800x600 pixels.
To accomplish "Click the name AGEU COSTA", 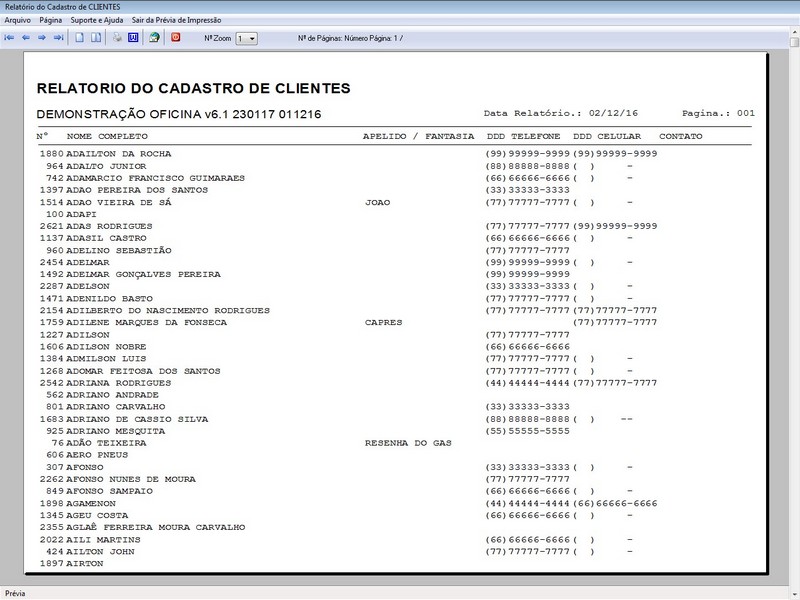I will pos(97,515).
